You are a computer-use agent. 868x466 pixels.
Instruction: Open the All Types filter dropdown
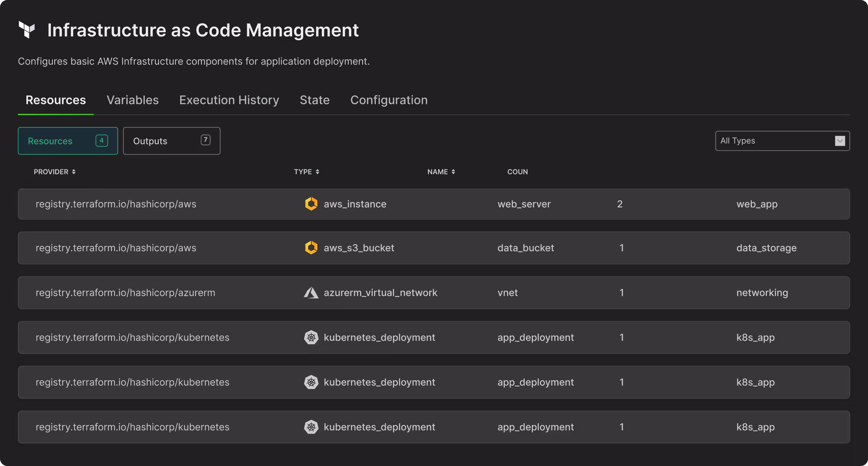click(x=783, y=141)
